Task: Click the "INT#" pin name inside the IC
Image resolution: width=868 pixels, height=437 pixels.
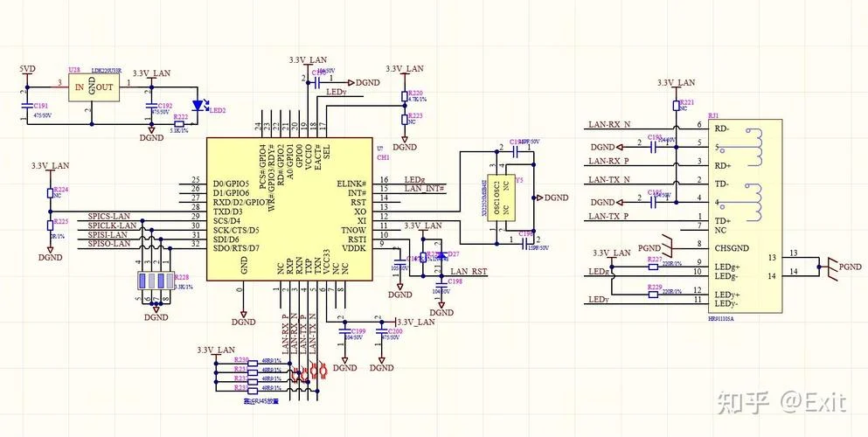Action: coord(357,192)
